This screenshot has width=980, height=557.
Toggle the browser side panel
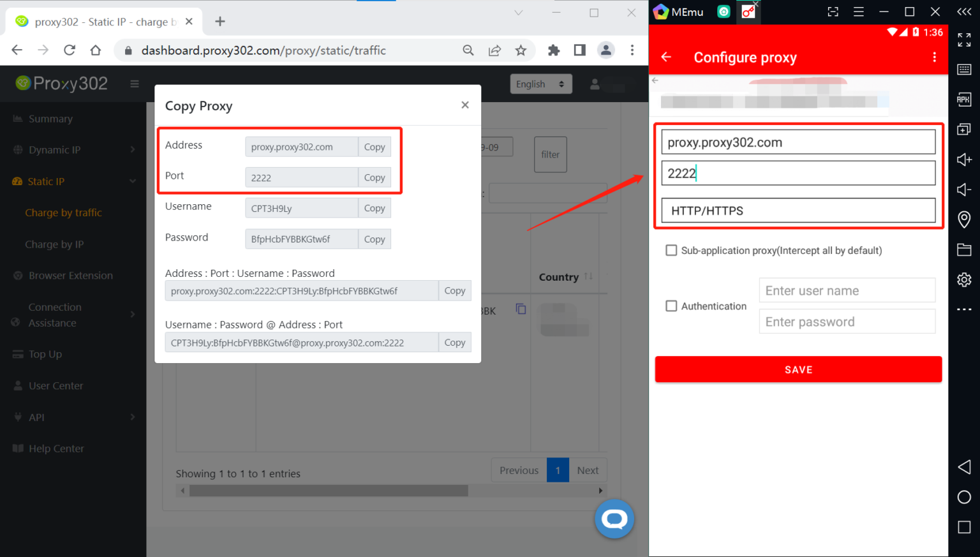coord(579,50)
